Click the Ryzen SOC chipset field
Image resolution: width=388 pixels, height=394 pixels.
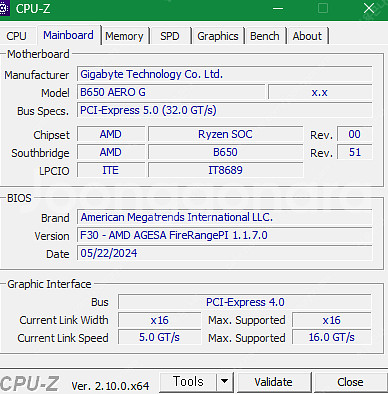(225, 134)
